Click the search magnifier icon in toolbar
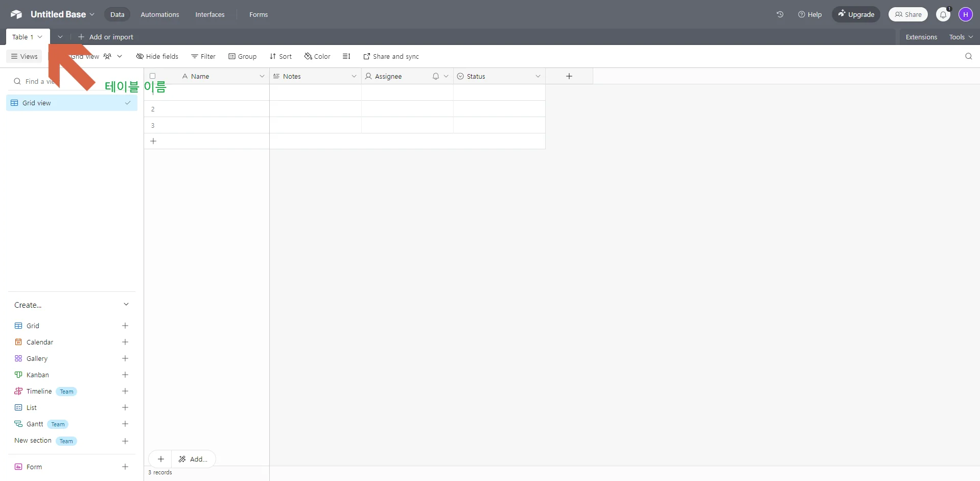Viewport: 980px width, 481px height. (968, 56)
